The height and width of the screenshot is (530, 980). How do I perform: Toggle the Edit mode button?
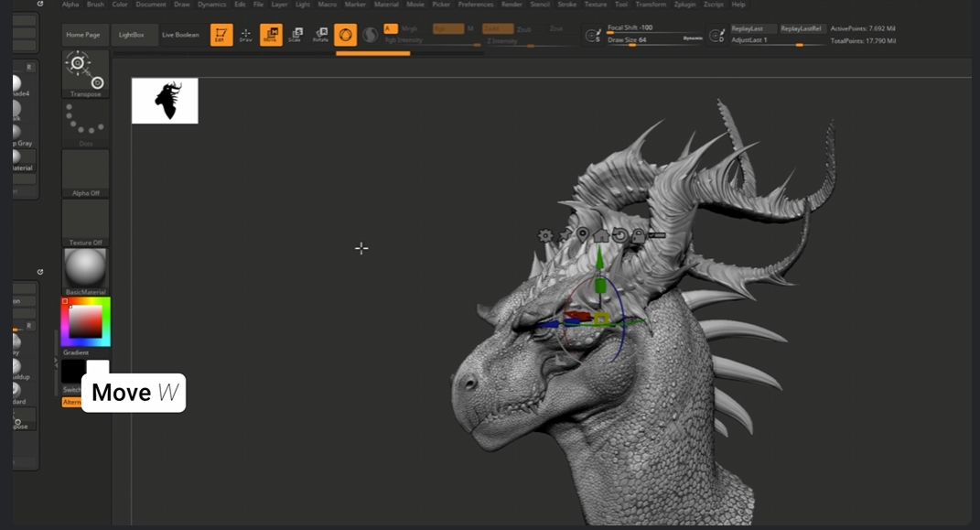pos(221,35)
